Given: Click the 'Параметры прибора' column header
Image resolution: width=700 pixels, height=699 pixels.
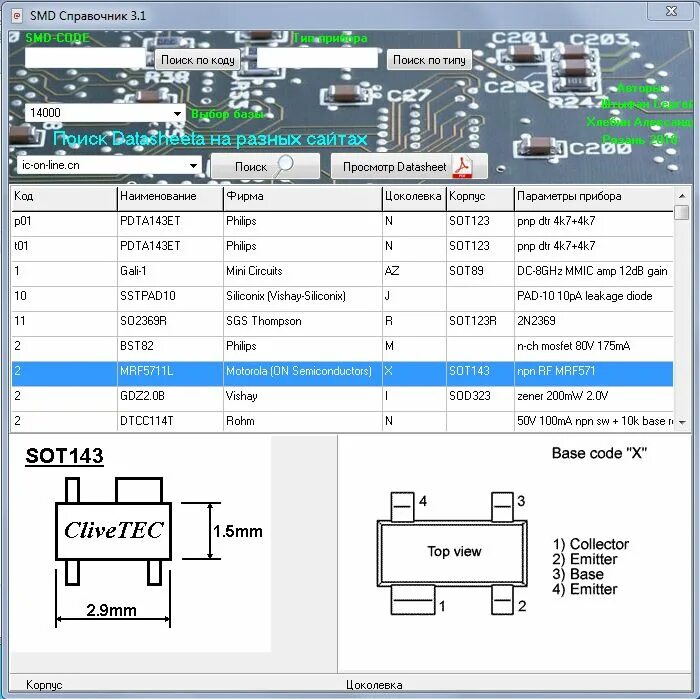Looking at the screenshot, I should [594, 199].
